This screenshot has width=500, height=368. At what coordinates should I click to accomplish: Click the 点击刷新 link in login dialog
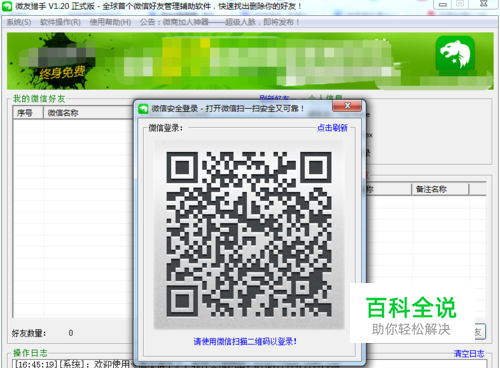pyautogui.click(x=332, y=128)
